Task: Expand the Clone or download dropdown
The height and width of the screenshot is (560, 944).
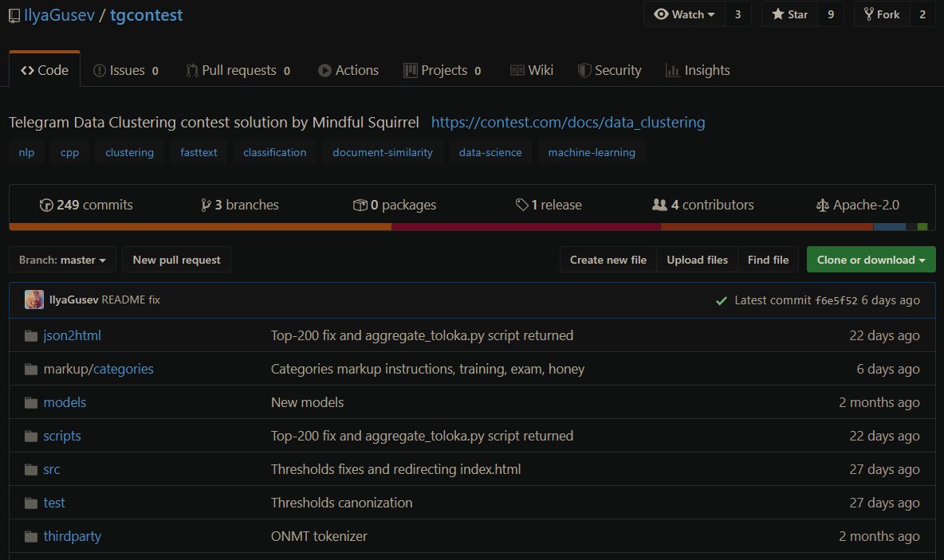Action: (871, 260)
